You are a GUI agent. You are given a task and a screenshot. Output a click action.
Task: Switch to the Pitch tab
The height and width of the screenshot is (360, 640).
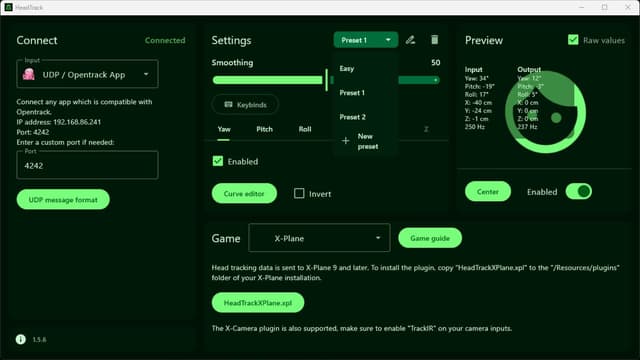click(x=264, y=129)
